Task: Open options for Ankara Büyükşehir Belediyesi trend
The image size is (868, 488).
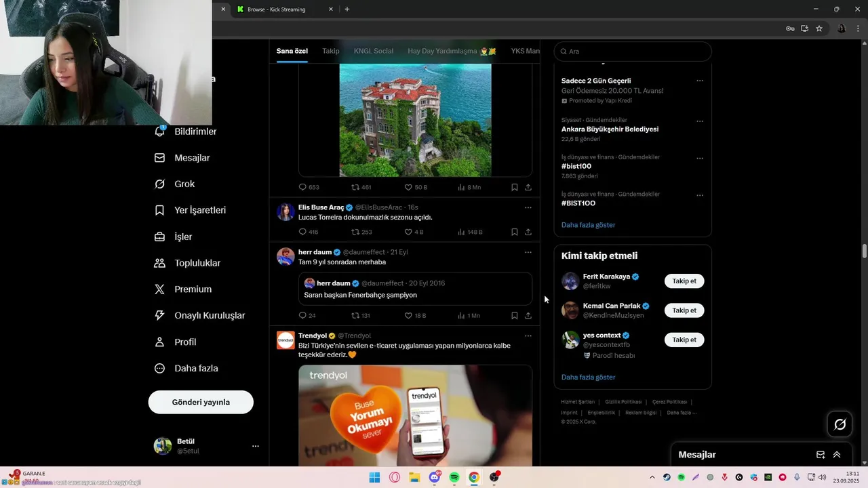Action: point(700,121)
